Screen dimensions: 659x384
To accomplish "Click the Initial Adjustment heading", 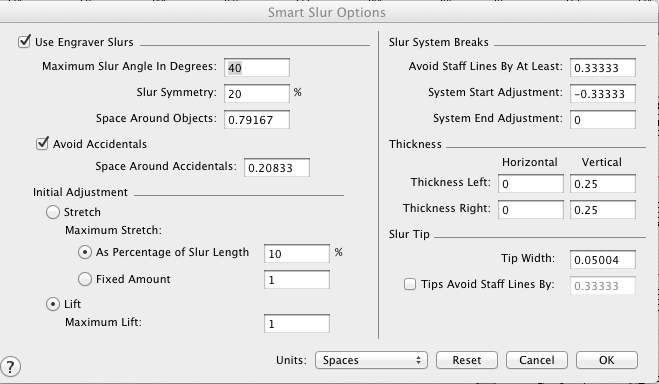I will pos(80,192).
